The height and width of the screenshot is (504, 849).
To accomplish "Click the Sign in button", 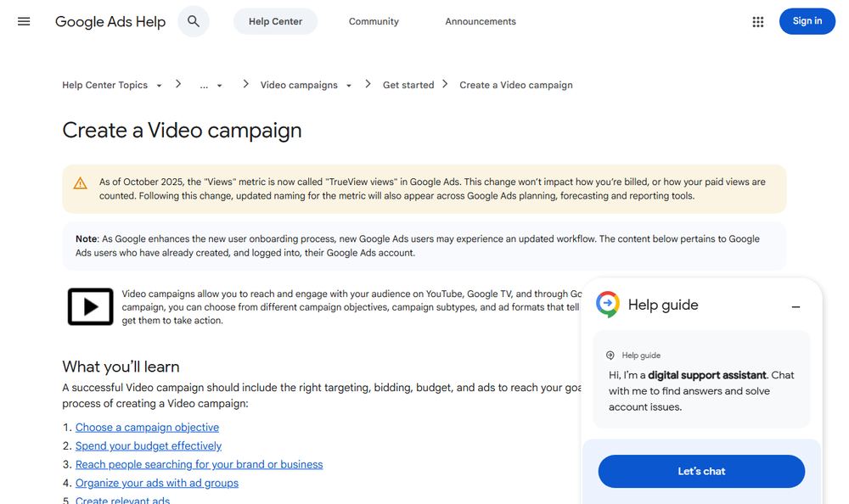I will (807, 21).
